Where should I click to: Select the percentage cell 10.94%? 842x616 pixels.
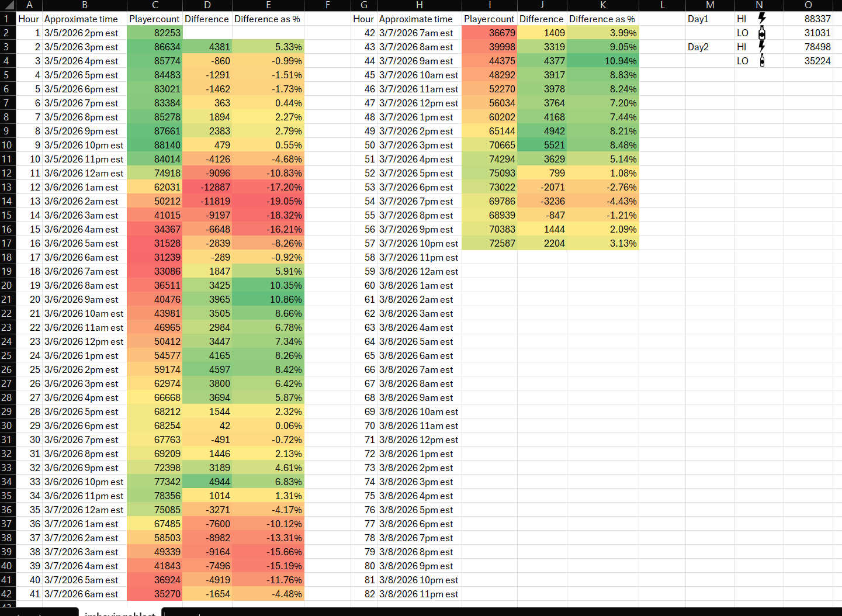[x=603, y=61]
